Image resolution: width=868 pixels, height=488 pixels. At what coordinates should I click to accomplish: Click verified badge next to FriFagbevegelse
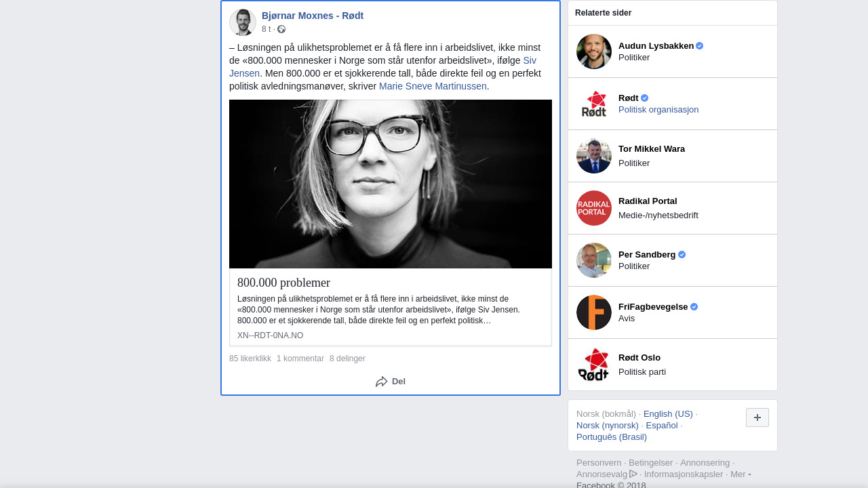[x=694, y=307]
